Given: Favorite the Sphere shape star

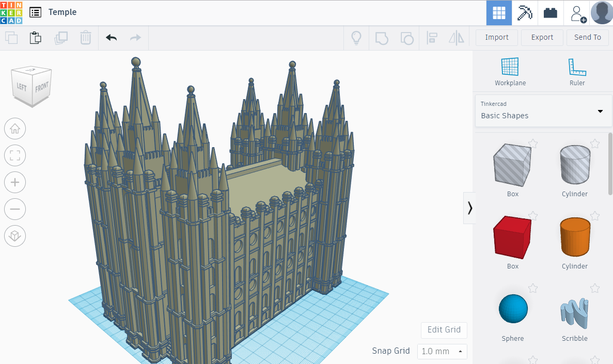Looking at the screenshot, I should [533, 288].
